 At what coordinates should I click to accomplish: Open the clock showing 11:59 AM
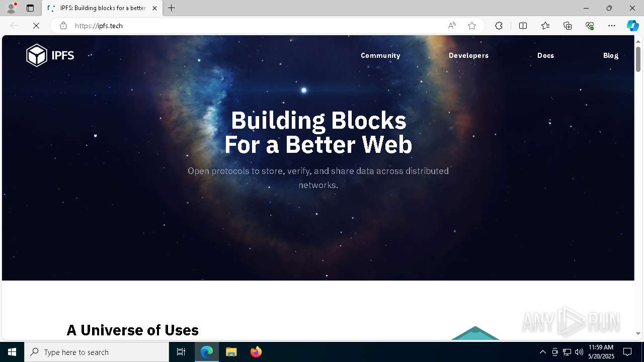pyautogui.click(x=601, y=352)
